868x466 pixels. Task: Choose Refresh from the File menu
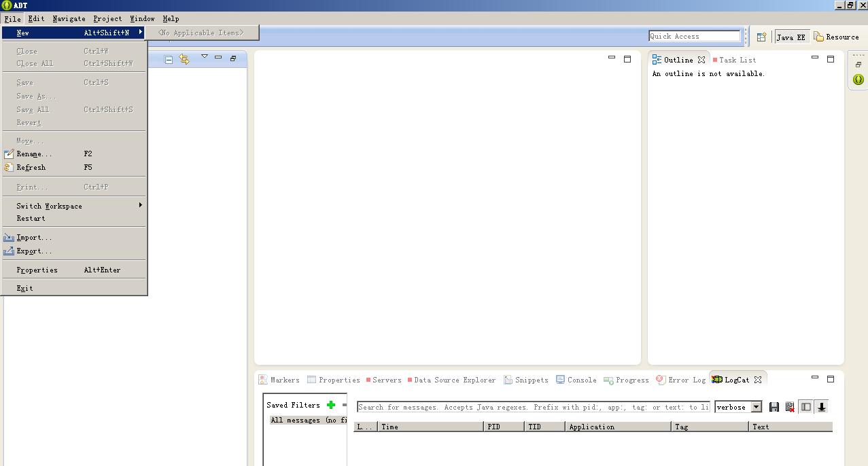coord(73,167)
